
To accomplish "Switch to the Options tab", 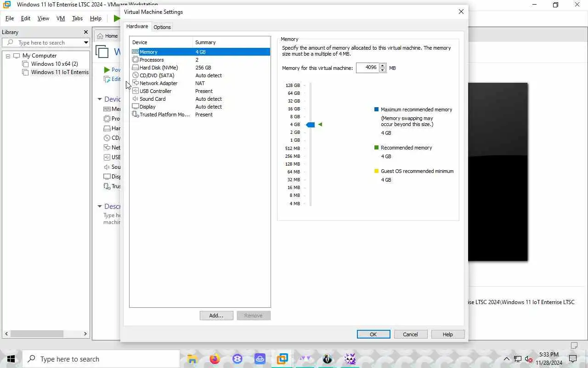I will pyautogui.click(x=162, y=27).
